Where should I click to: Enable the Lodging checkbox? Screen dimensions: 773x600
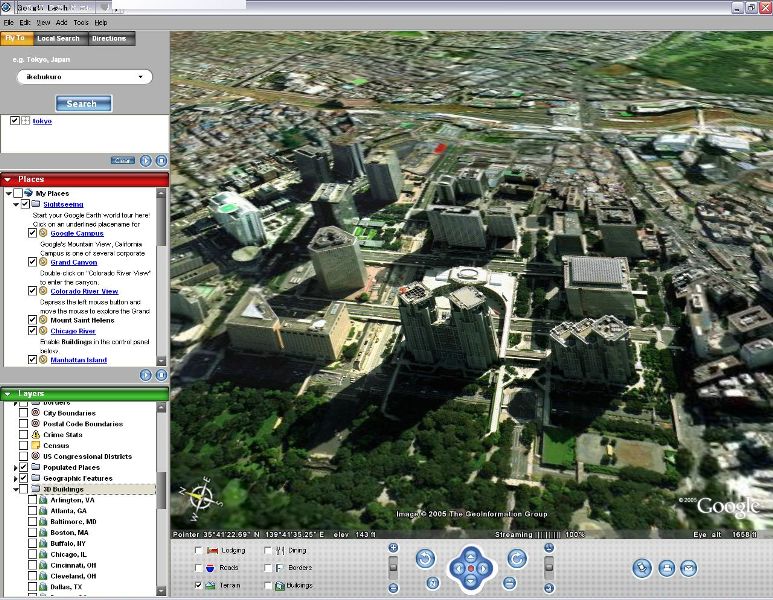[199, 550]
